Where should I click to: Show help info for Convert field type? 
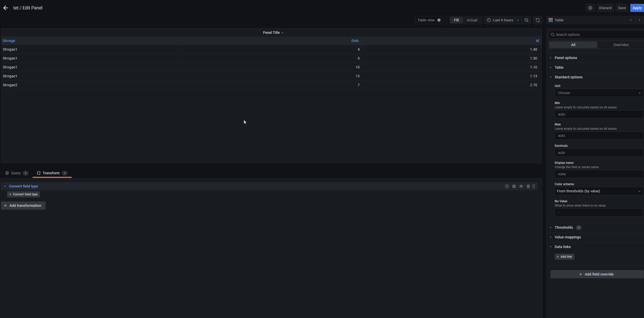click(x=507, y=186)
